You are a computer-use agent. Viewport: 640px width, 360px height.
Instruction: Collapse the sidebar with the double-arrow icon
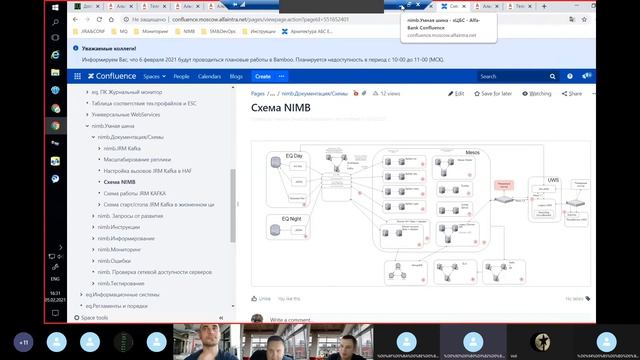pyautogui.click(x=221, y=318)
